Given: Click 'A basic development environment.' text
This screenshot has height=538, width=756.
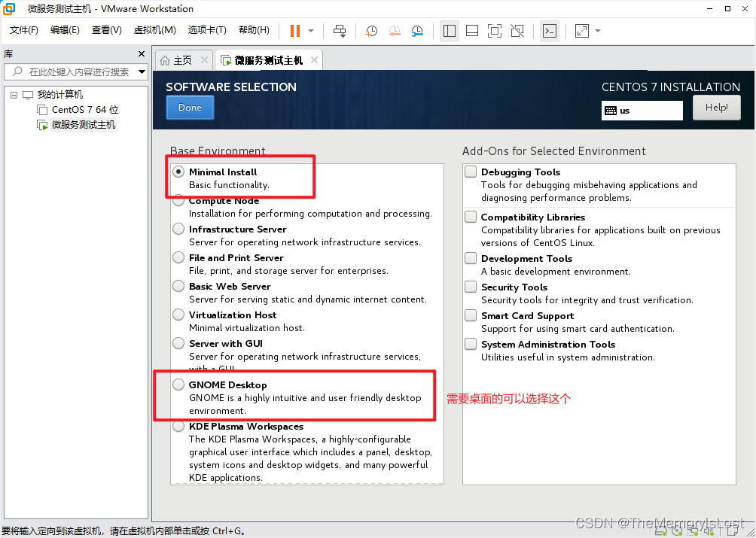Looking at the screenshot, I should coord(556,272).
